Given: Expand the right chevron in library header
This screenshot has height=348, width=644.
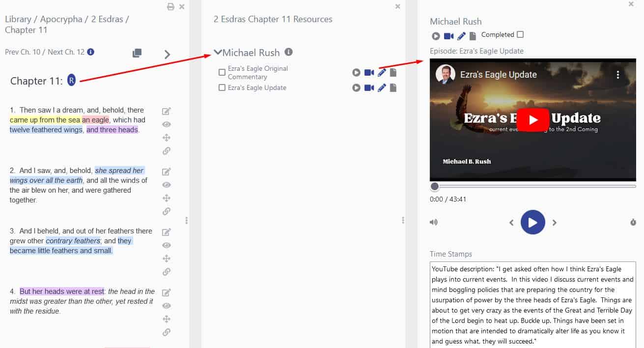Looking at the screenshot, I should (168, 54).
